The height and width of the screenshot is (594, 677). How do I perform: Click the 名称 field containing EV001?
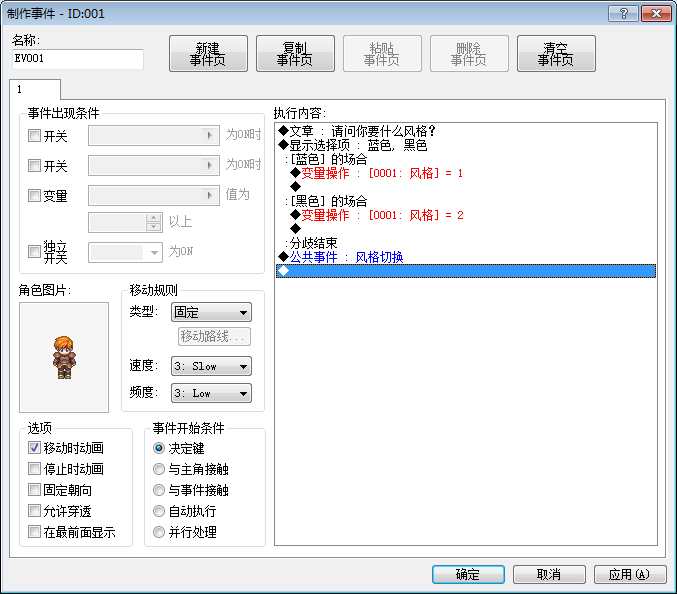click(x=78, y=59)
